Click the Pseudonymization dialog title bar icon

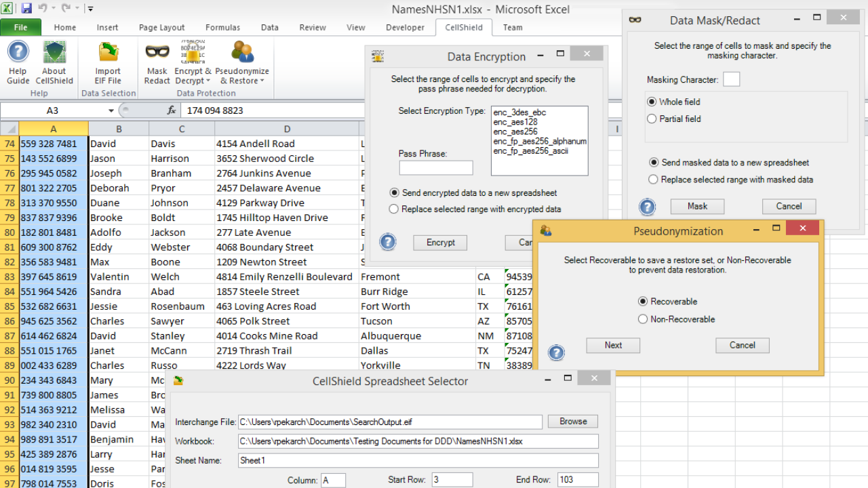click(546, 230)
